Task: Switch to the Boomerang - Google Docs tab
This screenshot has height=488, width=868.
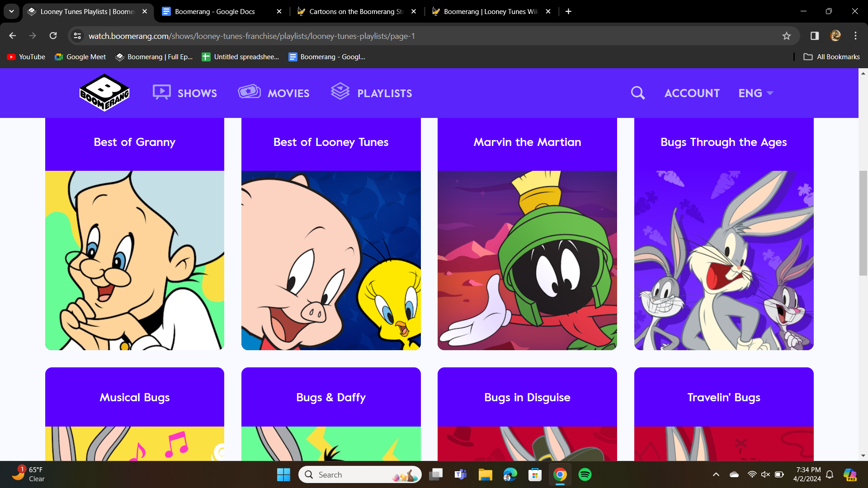Action: click(221, 11)
